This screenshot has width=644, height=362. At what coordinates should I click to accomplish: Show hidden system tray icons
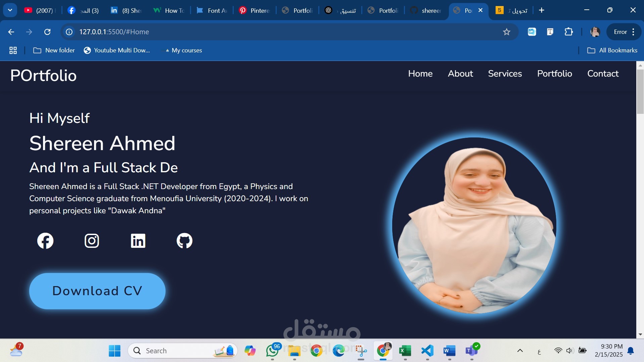[520, 351]
